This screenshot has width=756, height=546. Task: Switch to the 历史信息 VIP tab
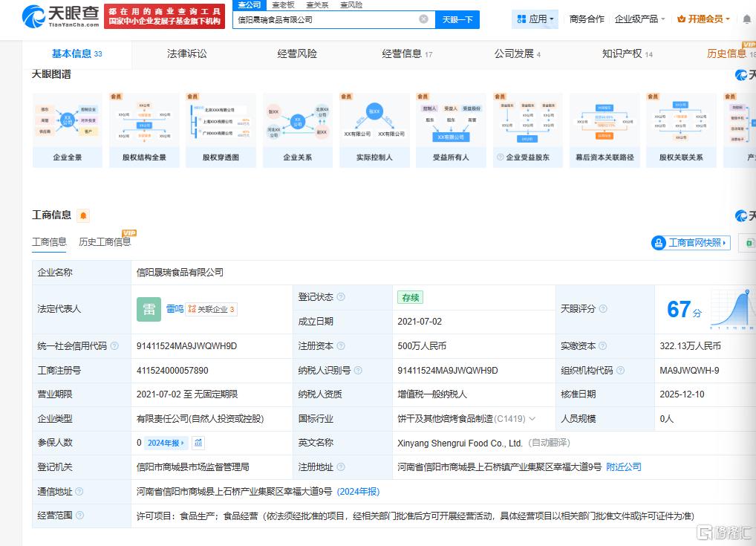[731, 53]
